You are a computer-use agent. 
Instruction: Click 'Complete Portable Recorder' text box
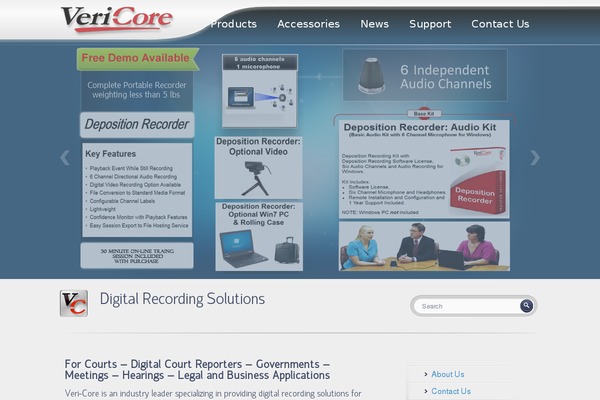[x=137, y=91]
